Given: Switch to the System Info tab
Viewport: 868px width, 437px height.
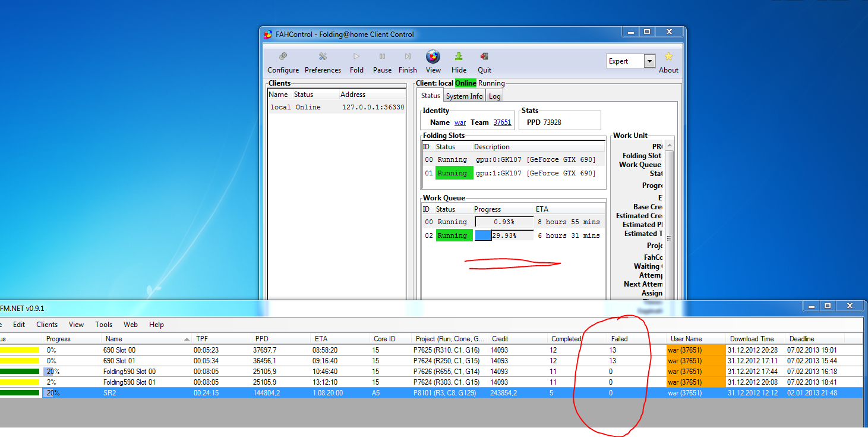Looking at the screenshot, I should tap(464, 96).
